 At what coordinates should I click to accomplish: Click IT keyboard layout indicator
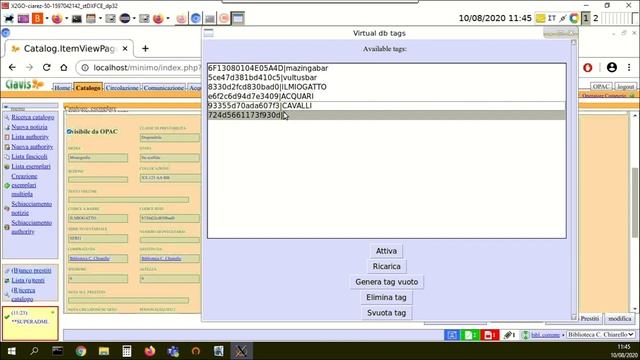pos(552,18)
